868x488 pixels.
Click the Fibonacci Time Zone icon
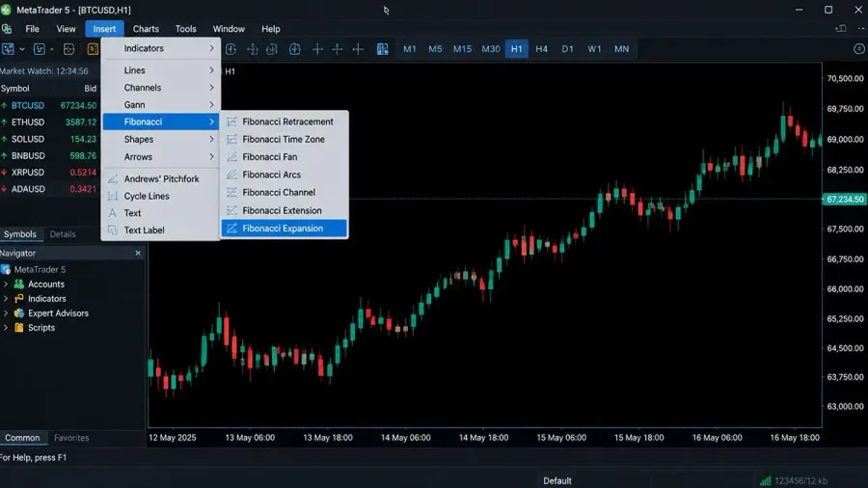point(231,140)
